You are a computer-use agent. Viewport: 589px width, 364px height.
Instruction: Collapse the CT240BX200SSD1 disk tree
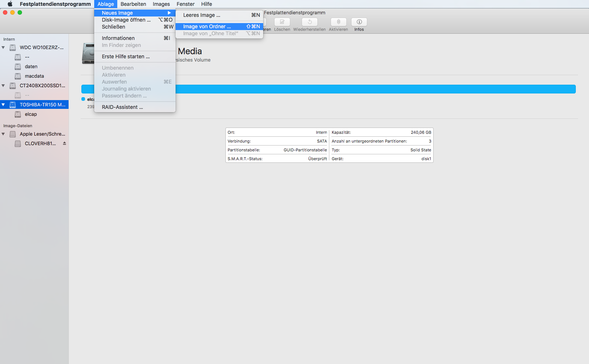tap(3, 85)
